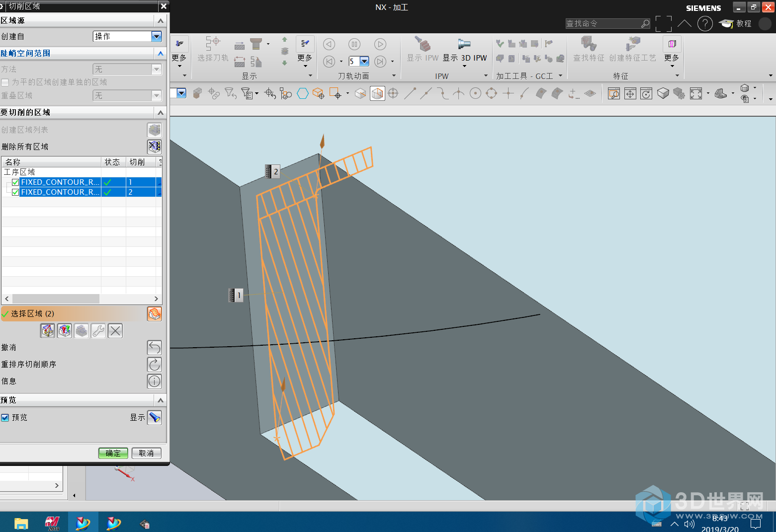This screenshot has width=776, height=532.
Task: Click the play forward toolpath animation button
Action: pos(380,44)
